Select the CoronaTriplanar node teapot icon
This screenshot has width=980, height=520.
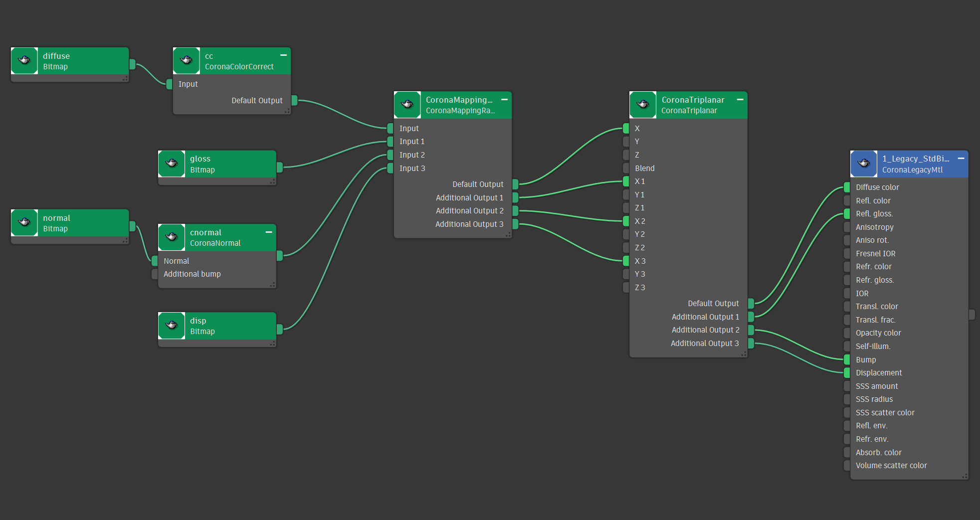tap(643, 105)
